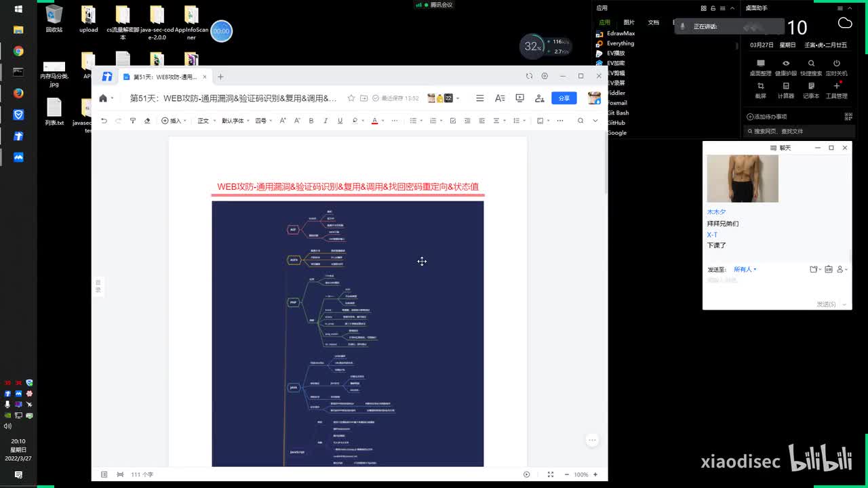
Task: Move document to folder icon
Action: click(364, 98)
